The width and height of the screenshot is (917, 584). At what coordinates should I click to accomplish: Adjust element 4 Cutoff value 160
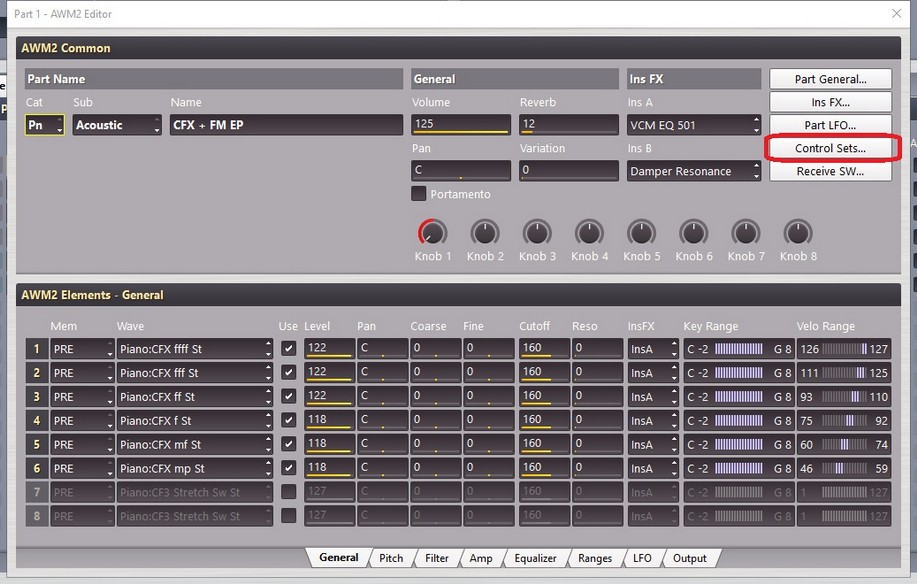[544, 421]
